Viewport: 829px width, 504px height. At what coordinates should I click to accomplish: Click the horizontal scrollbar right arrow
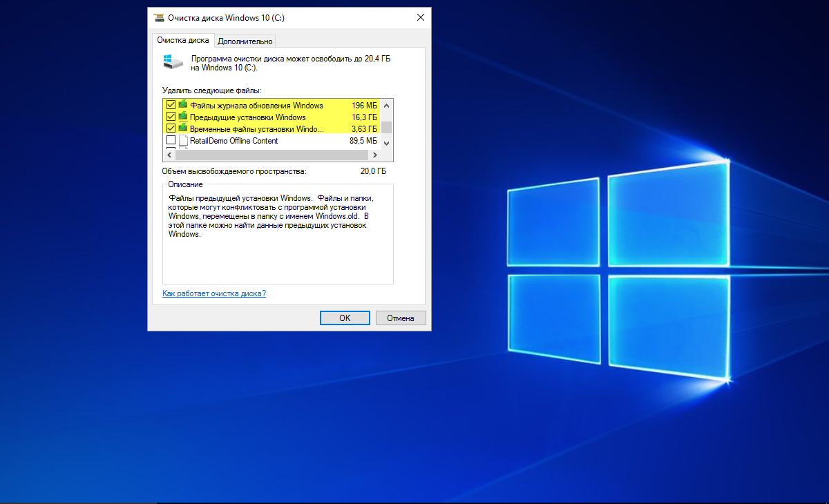pos(376,155)
